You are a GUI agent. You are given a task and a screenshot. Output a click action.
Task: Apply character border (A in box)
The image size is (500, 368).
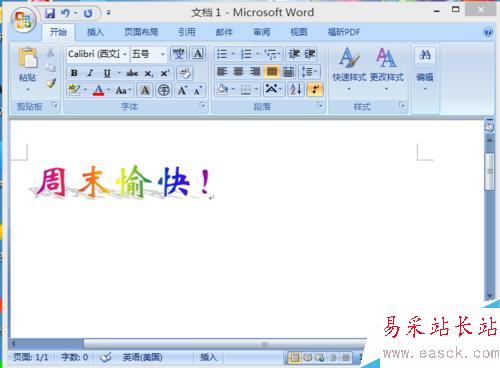click(x=198, y=54)
